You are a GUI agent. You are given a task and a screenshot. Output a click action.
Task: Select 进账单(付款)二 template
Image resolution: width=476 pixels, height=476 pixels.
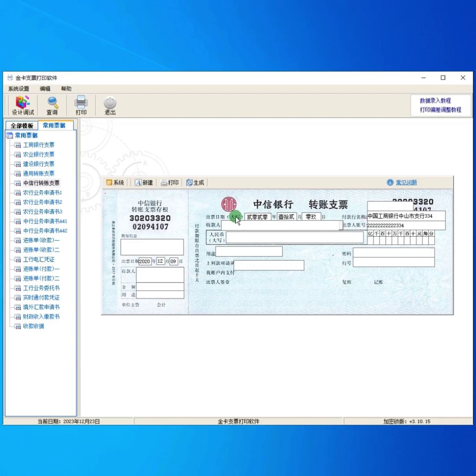pyautogui.click(x=41, y=279)
